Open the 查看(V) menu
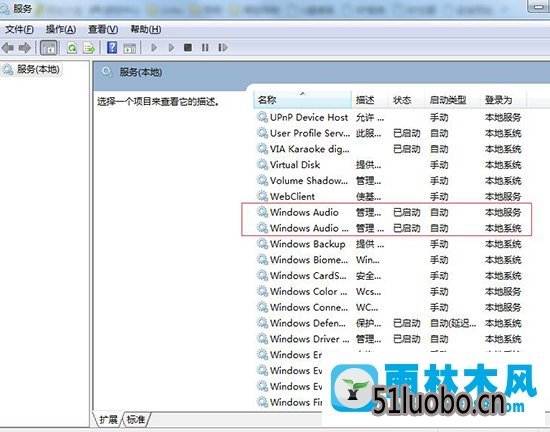Screen dimensions: 550x432 pos(103,29)
